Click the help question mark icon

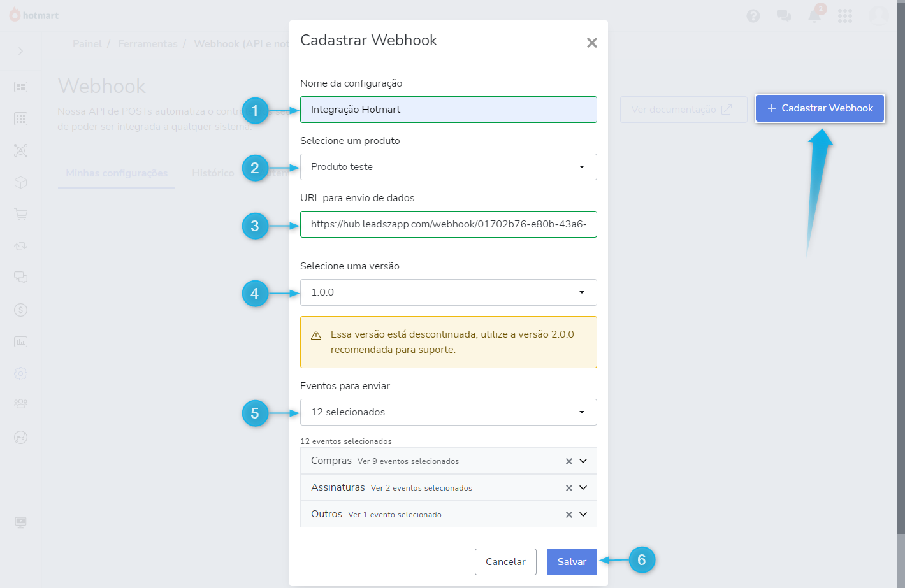click(753, 16)
